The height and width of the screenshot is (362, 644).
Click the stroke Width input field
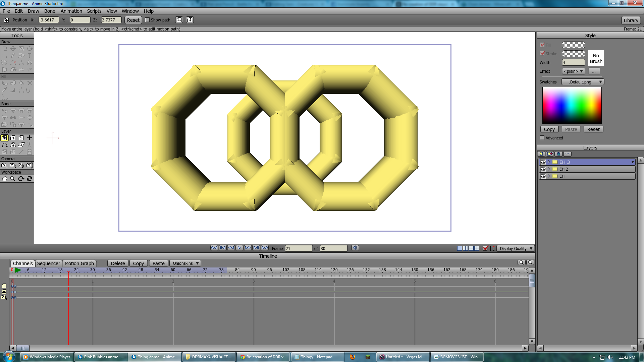coord(573,62)
